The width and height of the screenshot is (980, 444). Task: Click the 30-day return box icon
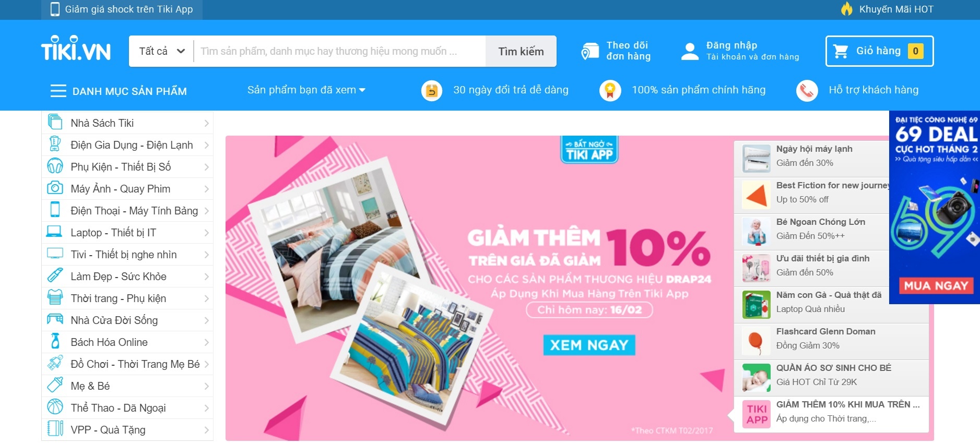[x=431, y=91]
